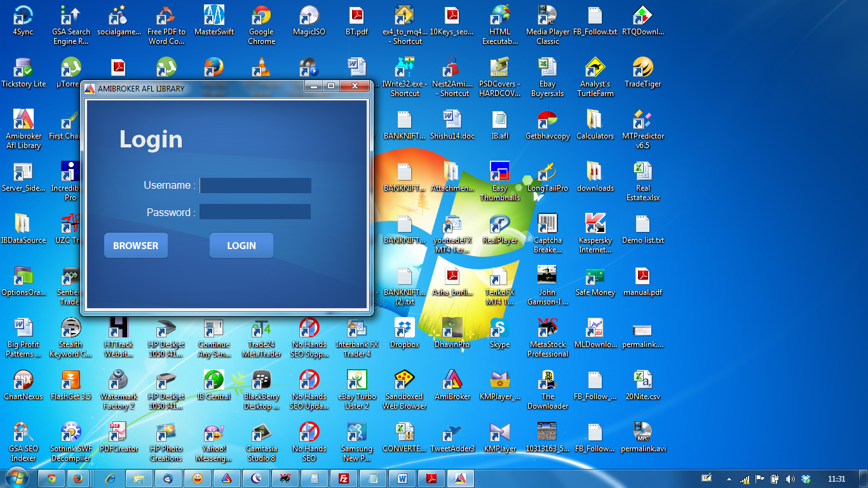Select the Sandboxed Web Browser icon
This screenshot has width=868, height=488.
[405, 390]
